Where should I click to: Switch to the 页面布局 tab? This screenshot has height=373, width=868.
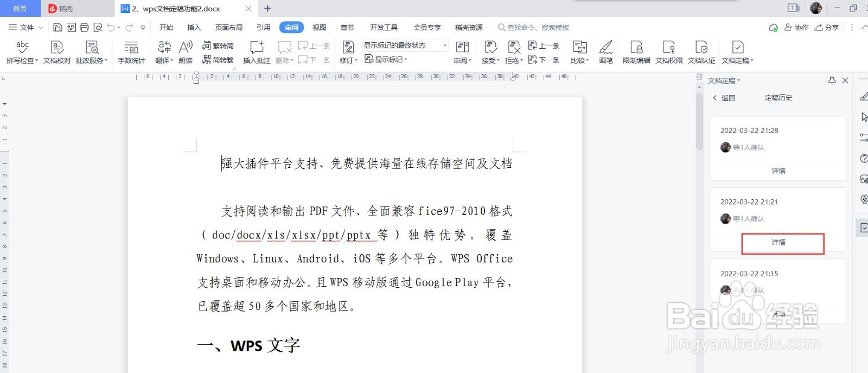coord(228,27)
